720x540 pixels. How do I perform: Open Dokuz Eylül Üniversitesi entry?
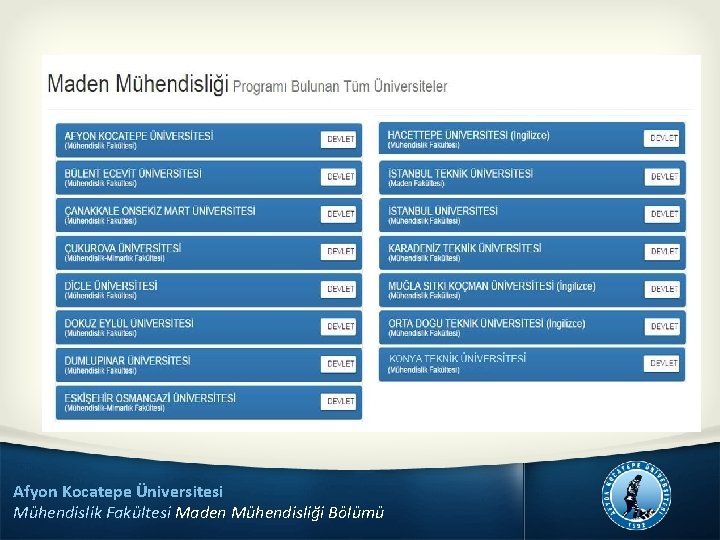(209, 327)
